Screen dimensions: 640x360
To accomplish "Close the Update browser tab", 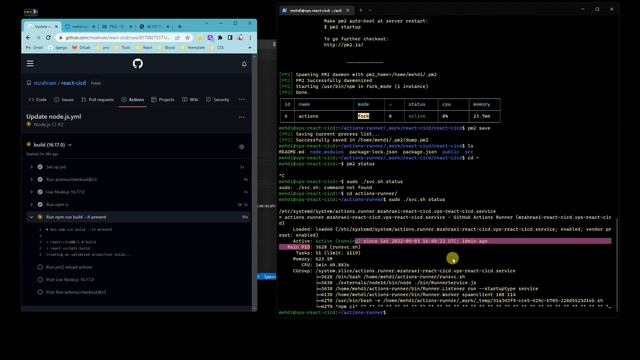I will coord(56,27).
